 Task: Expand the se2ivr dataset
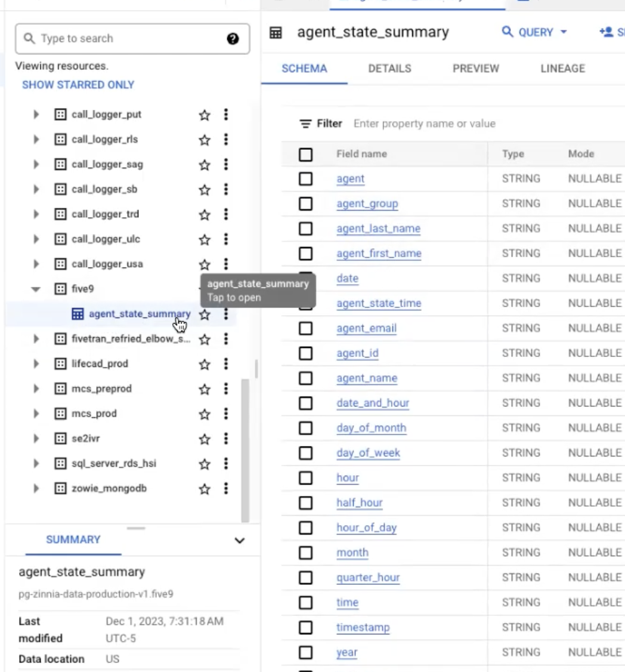(x=36, y=439)
